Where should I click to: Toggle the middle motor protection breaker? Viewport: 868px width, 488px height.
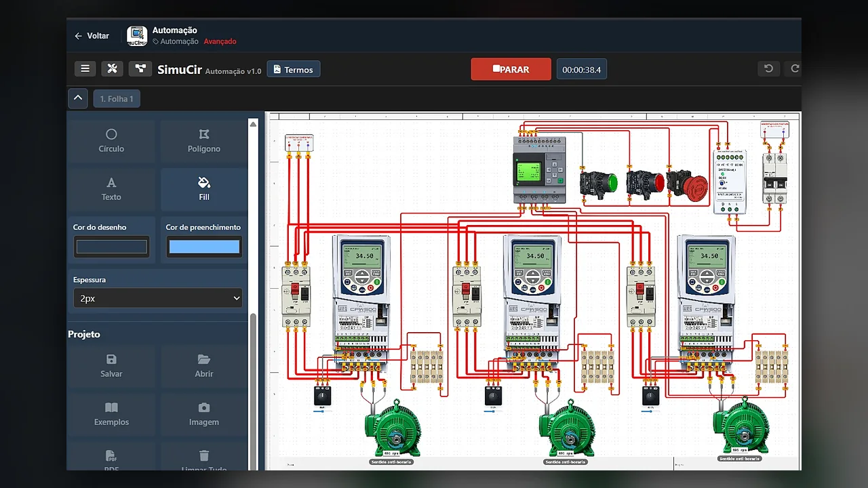[x=467, y=297]
